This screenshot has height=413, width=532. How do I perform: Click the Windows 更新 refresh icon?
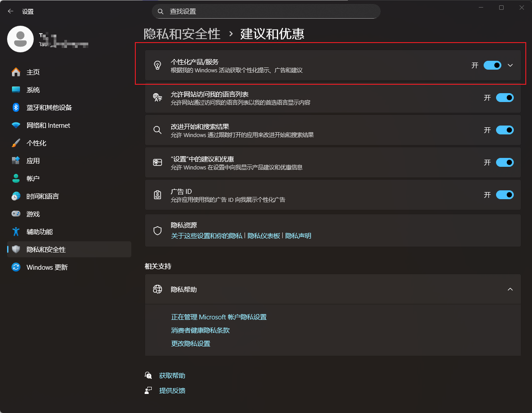(x=16, y=267)
